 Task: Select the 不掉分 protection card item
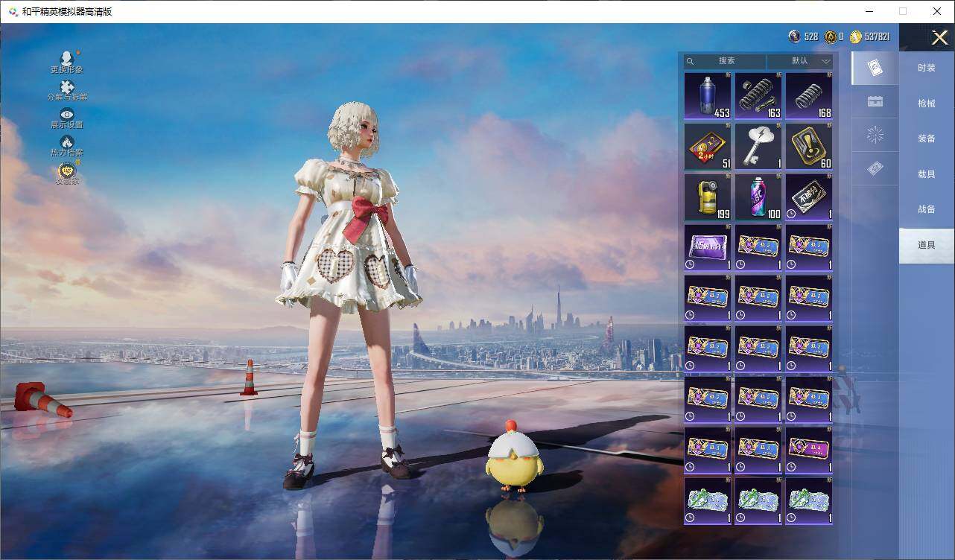tap(809, 197)
